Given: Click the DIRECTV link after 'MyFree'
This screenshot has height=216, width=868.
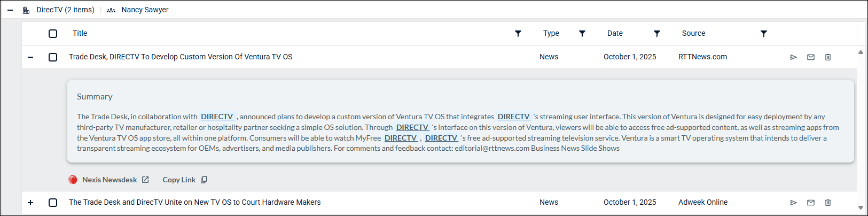Looking at the screenshot, I should pos(401,138).
